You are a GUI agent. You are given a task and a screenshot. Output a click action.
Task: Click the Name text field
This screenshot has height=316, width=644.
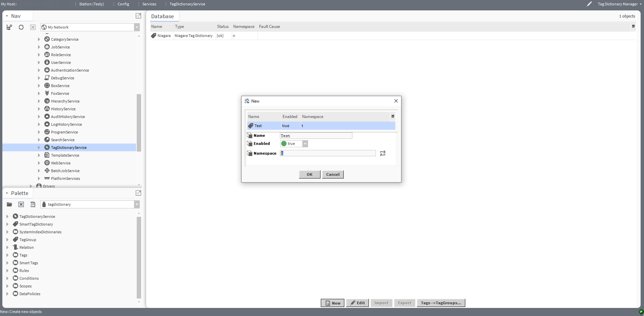point(316,136)
